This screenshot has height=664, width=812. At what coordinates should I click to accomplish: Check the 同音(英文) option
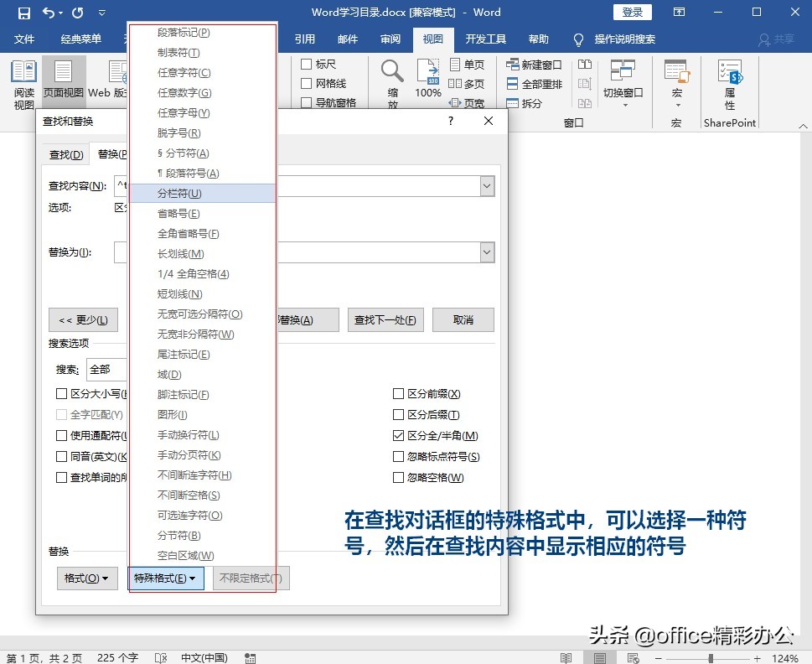(61, 456)
